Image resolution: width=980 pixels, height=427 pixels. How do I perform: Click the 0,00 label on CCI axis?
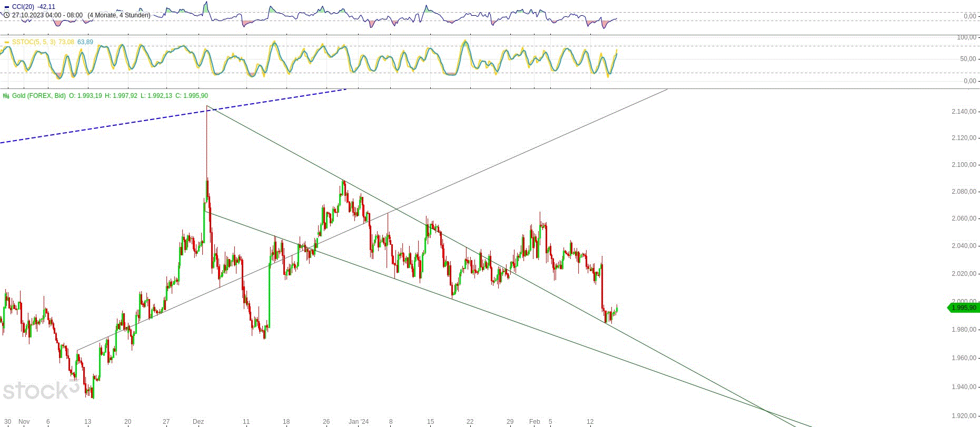970,16
